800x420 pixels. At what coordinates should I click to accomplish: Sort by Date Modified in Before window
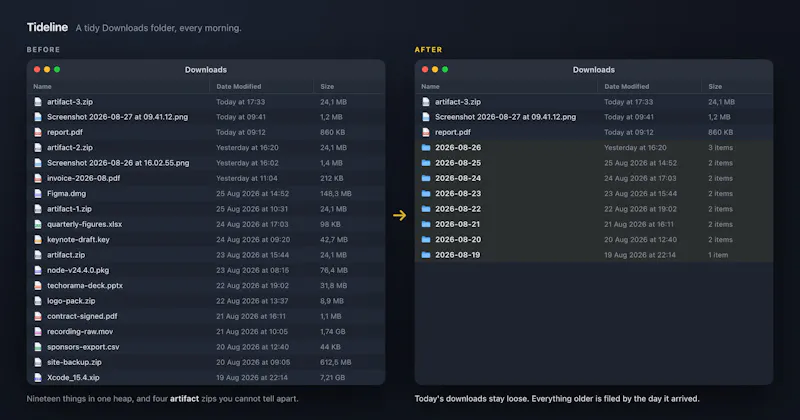[x=238, y=86]
